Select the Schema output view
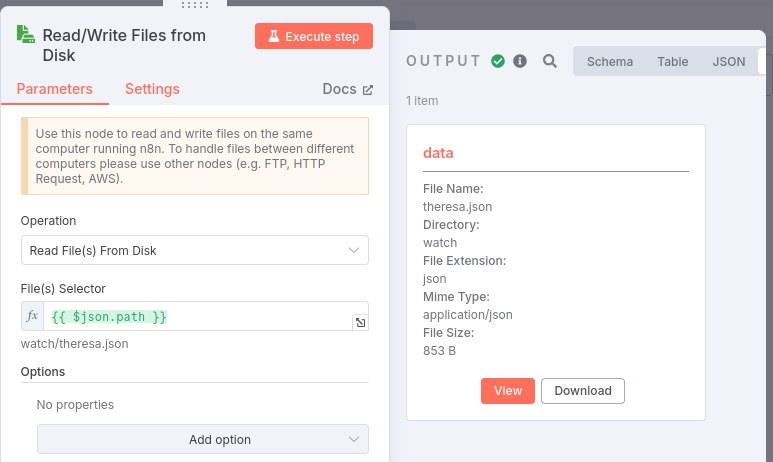This screenshot has height=462, width=773. (x=610, y=62)
